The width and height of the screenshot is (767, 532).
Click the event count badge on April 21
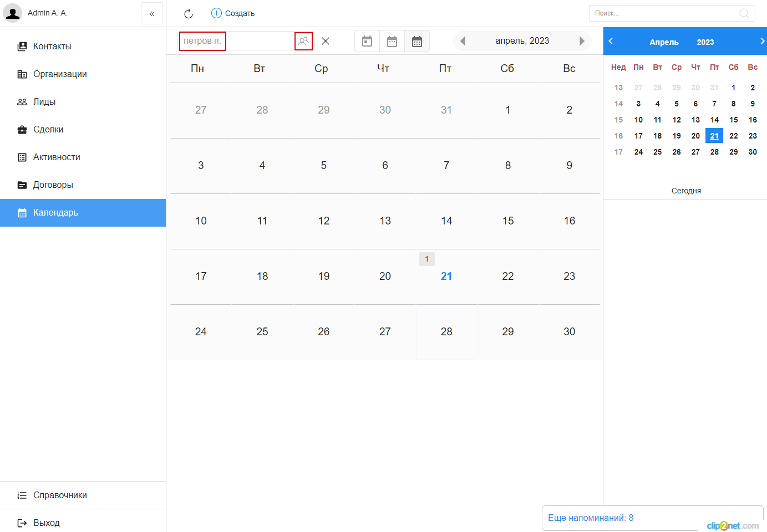tap(427, 259)
